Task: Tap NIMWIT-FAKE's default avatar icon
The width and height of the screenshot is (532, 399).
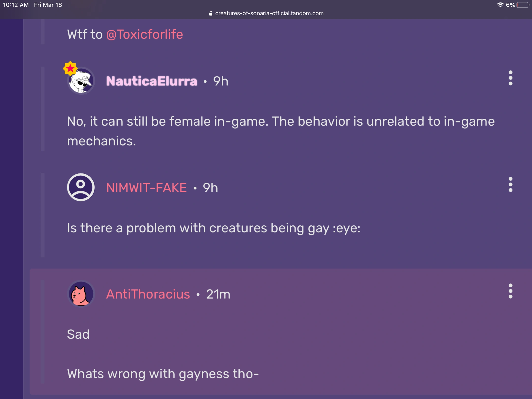Action: [81, 187]
